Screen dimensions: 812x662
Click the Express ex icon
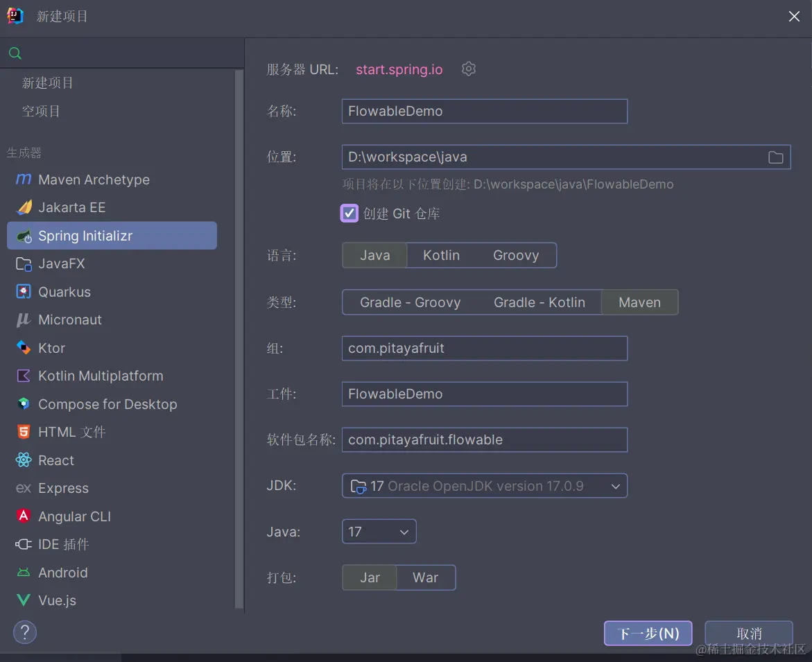tap(24, 488)
